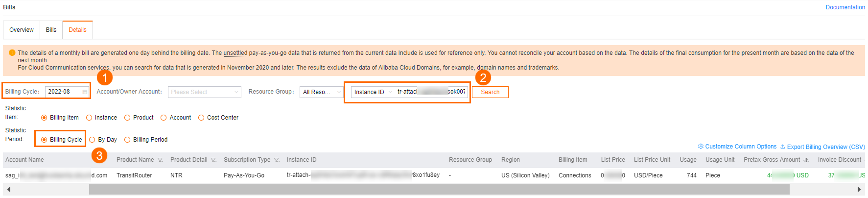868x198 pixels.
Task: Select the By Day statistic period
Action: pos(93,140)
